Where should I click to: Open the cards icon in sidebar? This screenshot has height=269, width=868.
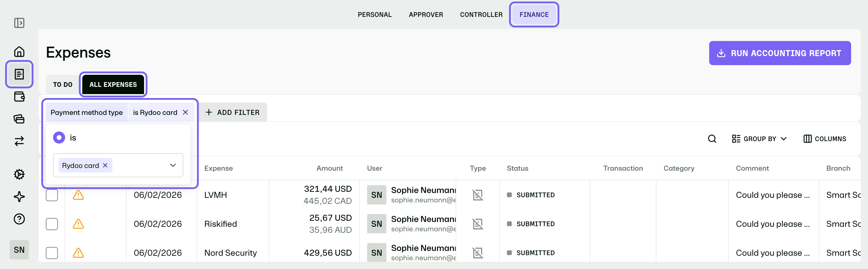click(x=19, y=119)
